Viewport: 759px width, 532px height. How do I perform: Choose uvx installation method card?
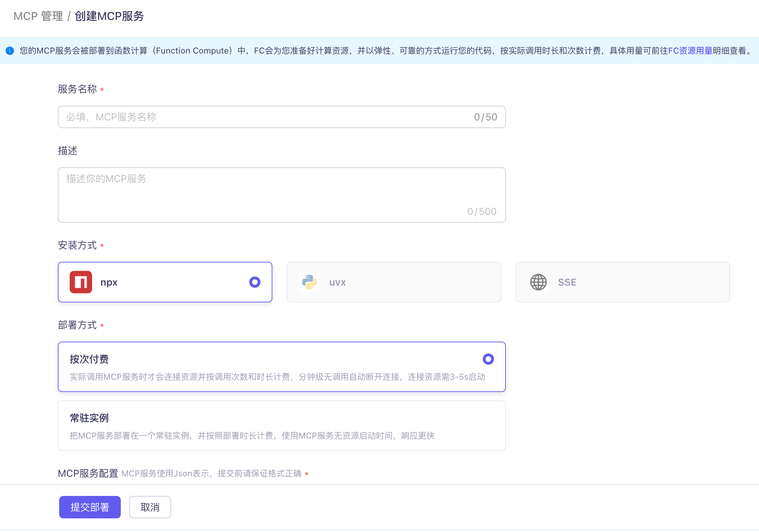(394, 282)
